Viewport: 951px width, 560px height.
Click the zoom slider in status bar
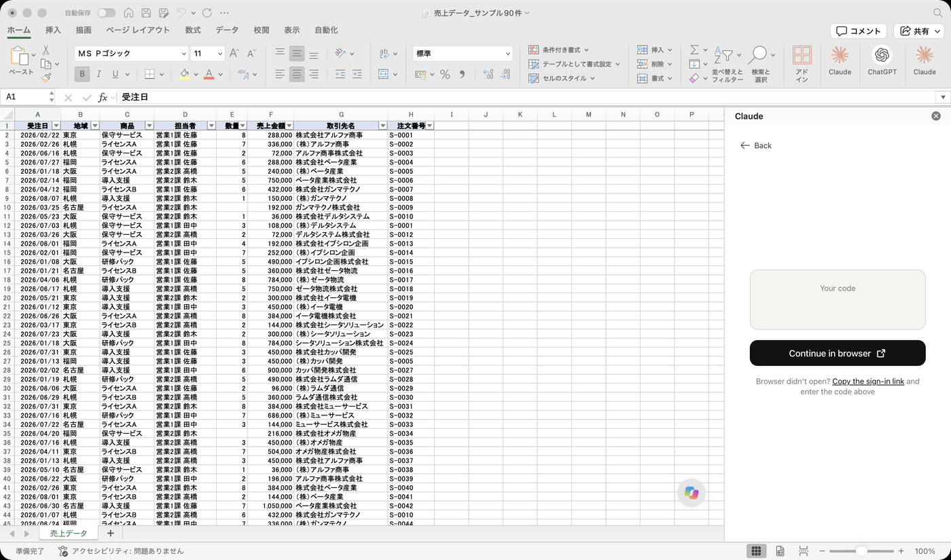861,551
